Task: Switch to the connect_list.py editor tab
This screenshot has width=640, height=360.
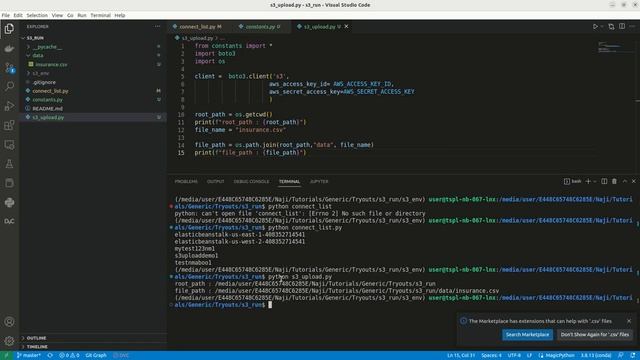Action: [198, 27]
